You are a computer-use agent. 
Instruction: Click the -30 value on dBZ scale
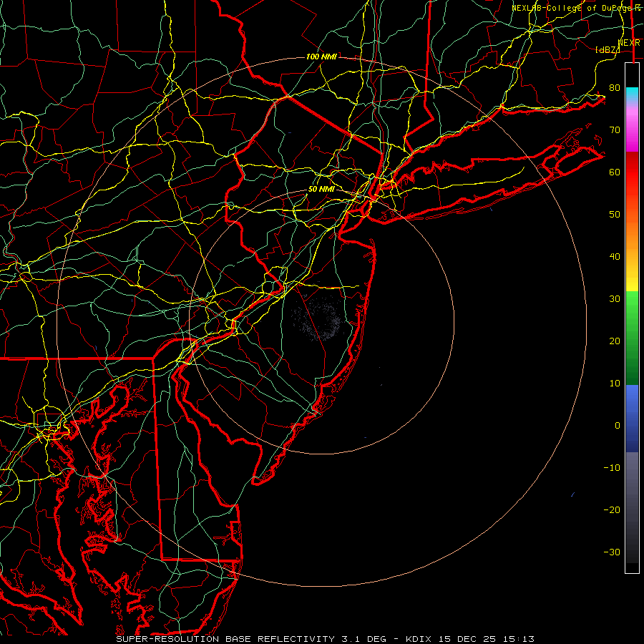pyautogui.click(x=612, y=552)
